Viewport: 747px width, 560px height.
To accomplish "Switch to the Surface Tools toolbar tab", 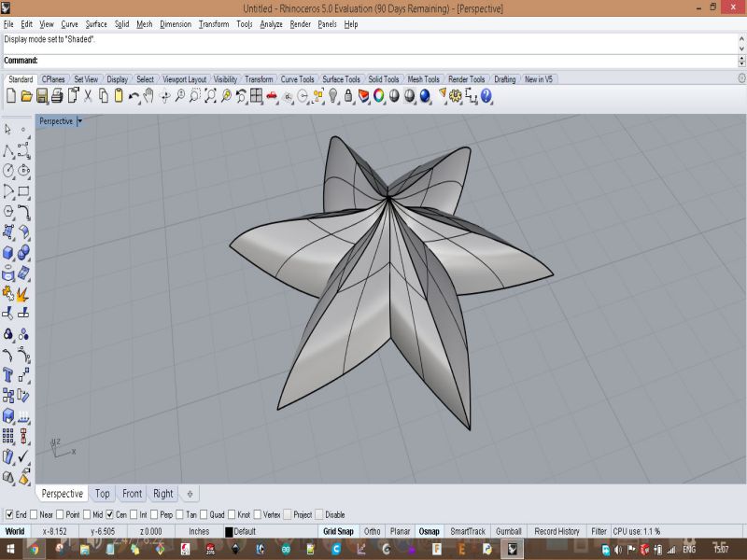I will (x=341, y=79).
